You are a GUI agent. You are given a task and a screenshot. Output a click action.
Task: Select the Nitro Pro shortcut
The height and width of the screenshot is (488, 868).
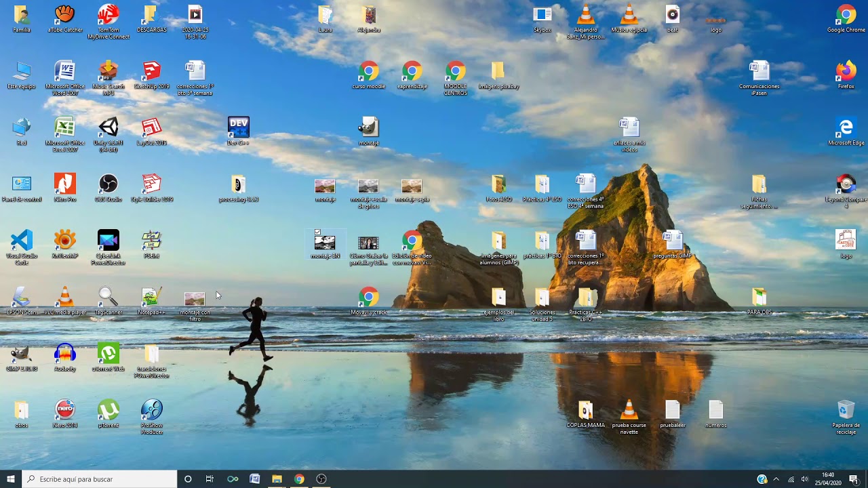point(65,188)
